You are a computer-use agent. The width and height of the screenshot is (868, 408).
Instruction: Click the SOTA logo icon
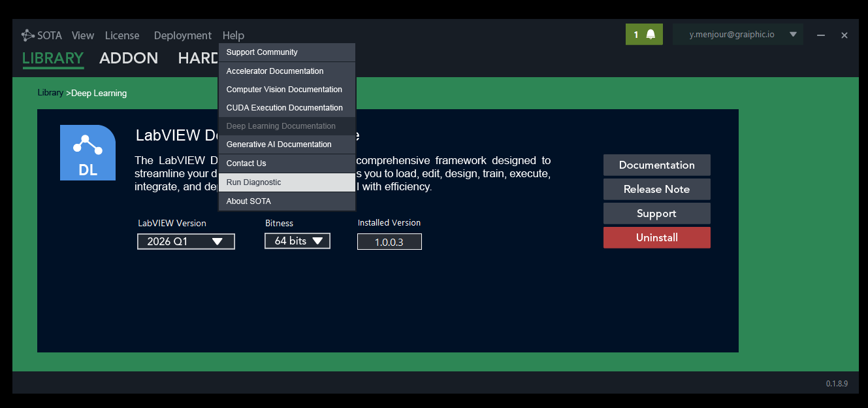pos(28,35)
